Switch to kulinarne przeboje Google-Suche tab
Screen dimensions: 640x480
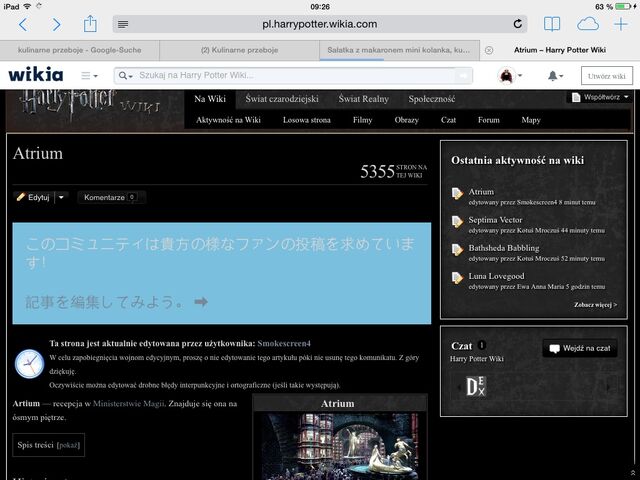tap(80, 50)
